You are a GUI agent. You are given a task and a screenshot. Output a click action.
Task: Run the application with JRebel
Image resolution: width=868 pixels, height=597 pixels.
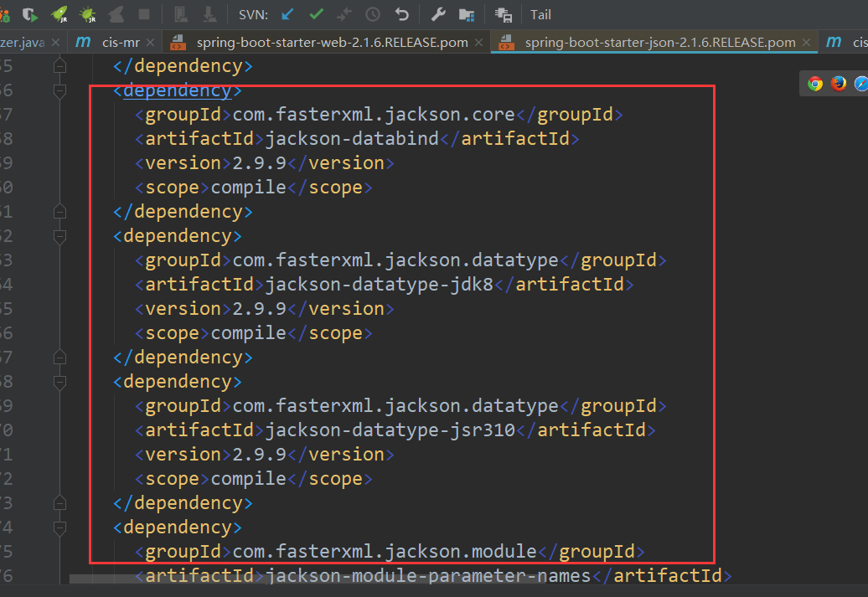click(x=57, y=14)
